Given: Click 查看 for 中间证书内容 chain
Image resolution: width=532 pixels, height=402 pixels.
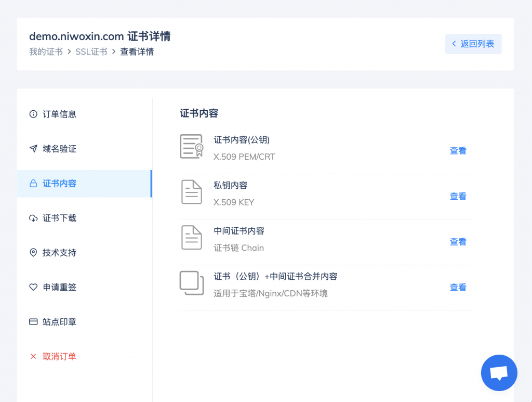Looking at the screenshot, I should click(458, 242).
